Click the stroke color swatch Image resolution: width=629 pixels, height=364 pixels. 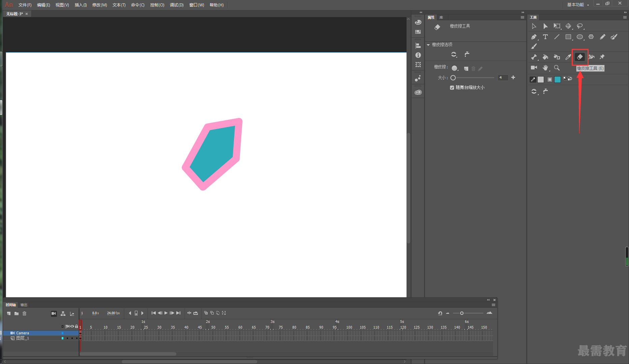click(541, 80)
